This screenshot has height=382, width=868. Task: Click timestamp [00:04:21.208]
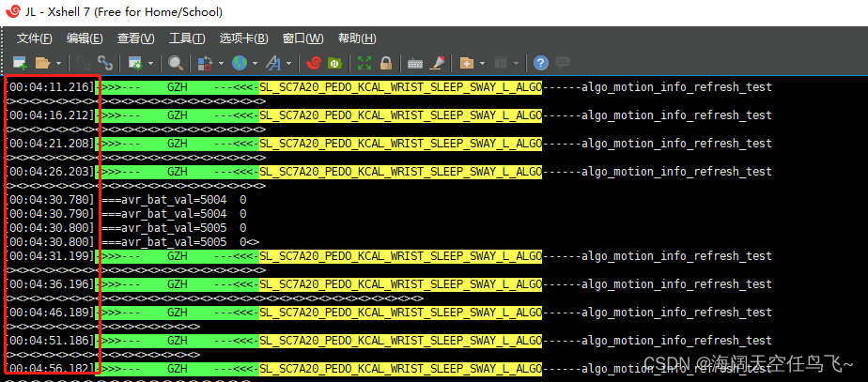coord(51,144)
